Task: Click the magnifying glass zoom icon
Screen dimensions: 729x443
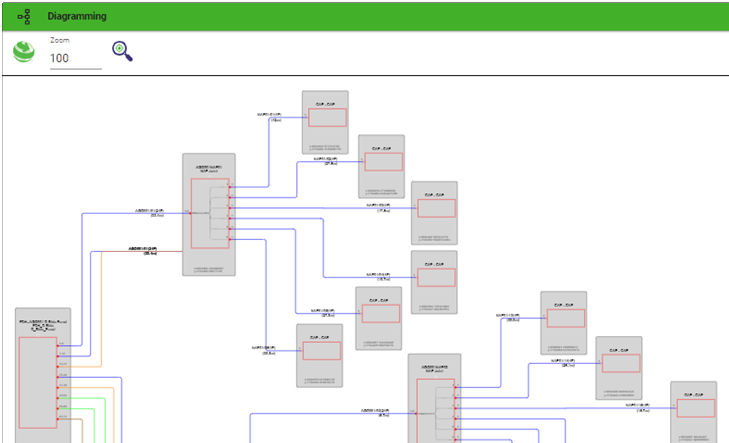Action: [x=122, y=51]
